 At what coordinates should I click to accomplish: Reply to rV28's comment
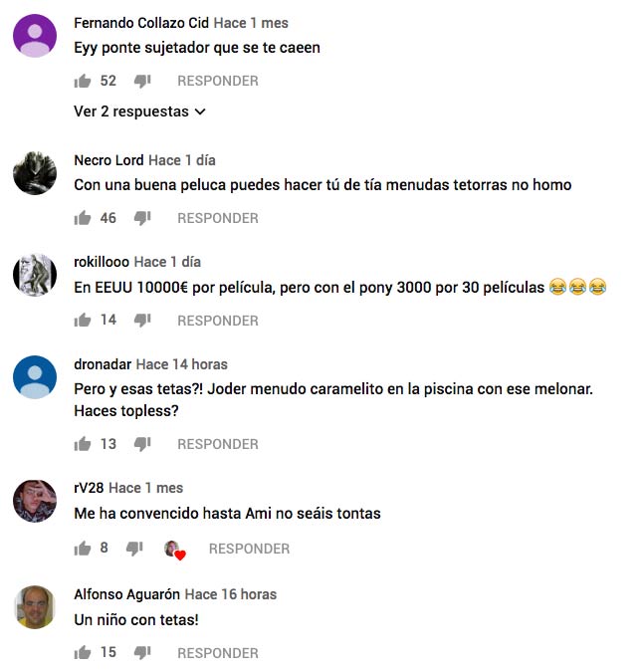(x=249, y=549)
